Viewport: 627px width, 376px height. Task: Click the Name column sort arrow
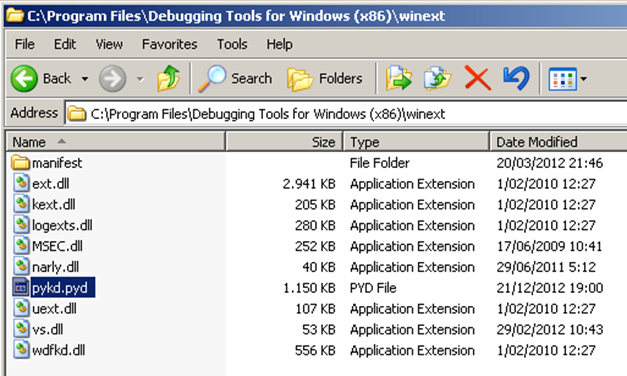click(61, 141)
